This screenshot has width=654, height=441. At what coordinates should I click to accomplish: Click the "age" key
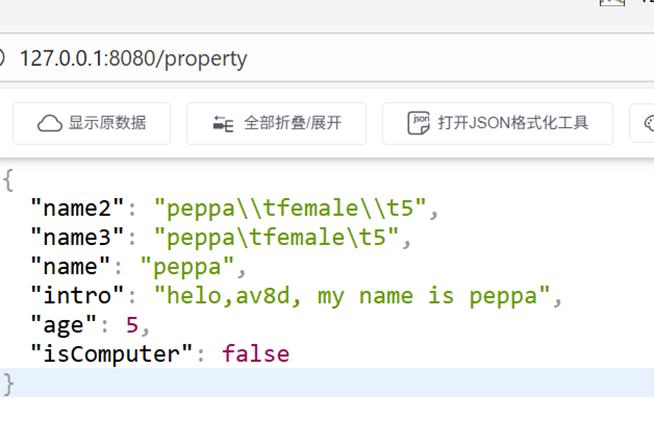pyautogui.click(x=64, y=325)
